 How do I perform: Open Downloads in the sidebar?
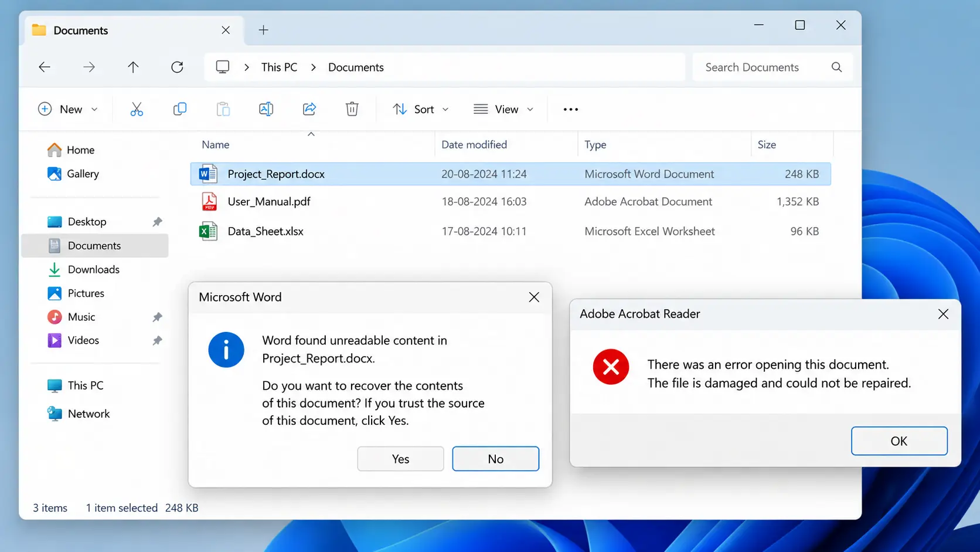point(83,269)
